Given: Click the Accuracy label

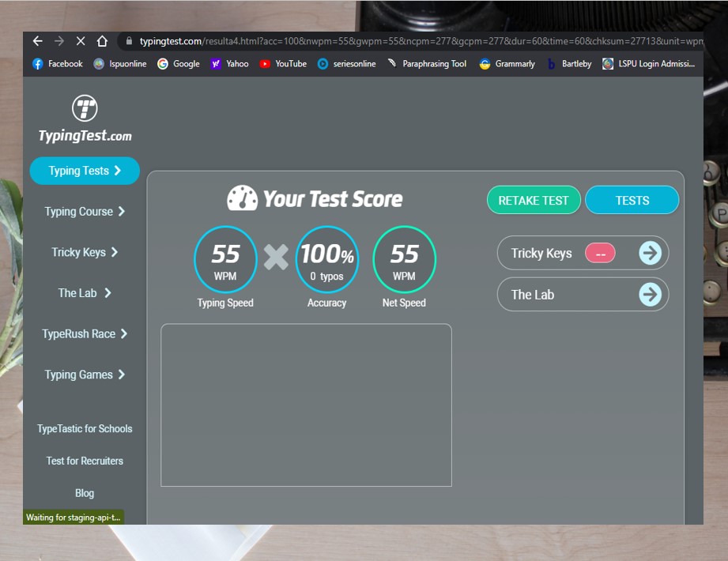Looking at the screenshot, I should click(327, 303).
